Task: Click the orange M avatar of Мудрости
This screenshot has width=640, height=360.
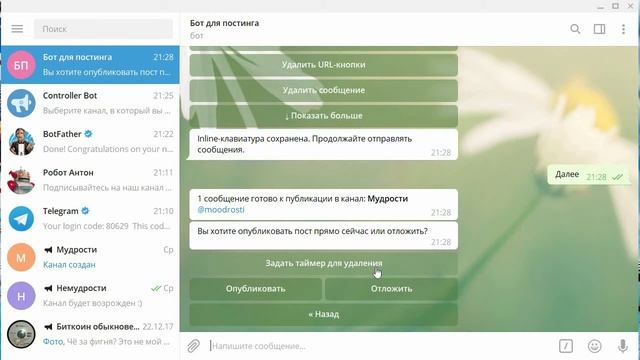Action: (21, 257)
